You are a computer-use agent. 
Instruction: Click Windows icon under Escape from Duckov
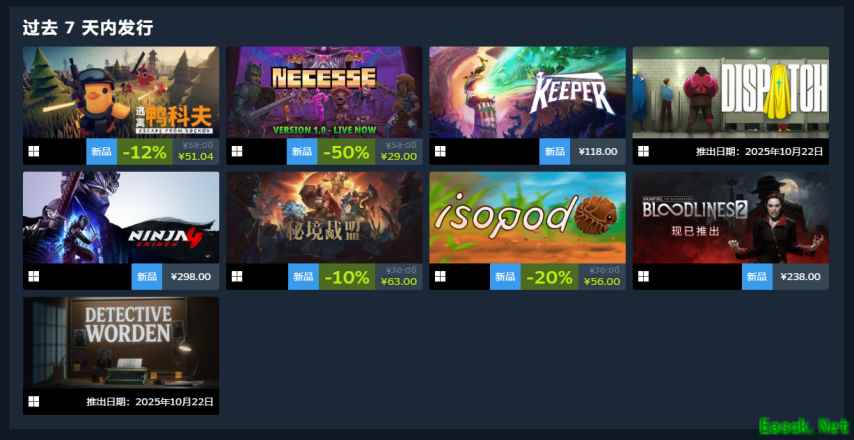34,151
